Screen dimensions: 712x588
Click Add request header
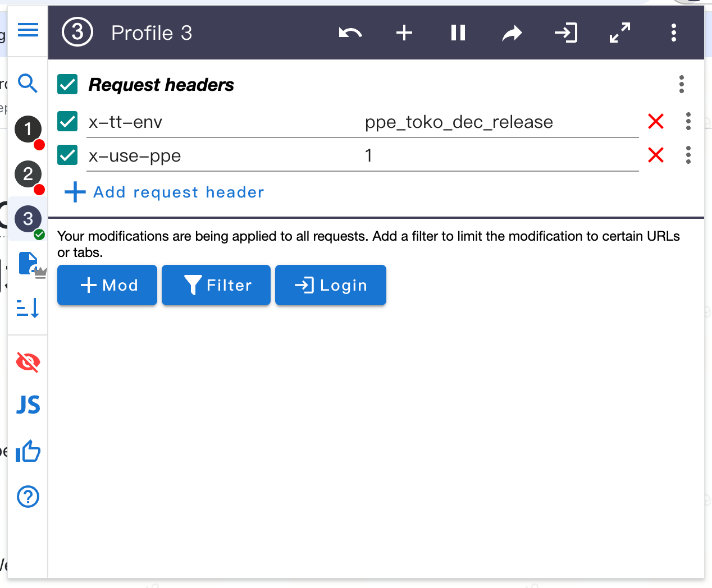click(165, 192)
